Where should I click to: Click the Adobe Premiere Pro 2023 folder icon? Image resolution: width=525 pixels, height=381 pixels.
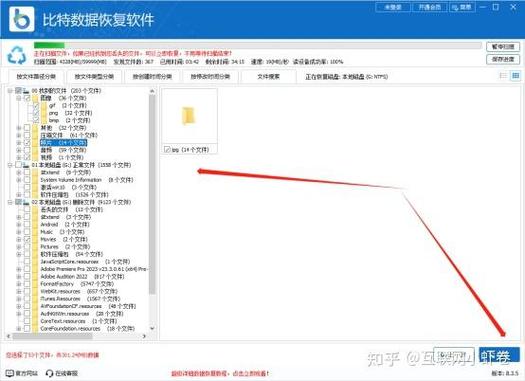click(x=35, y=269)
